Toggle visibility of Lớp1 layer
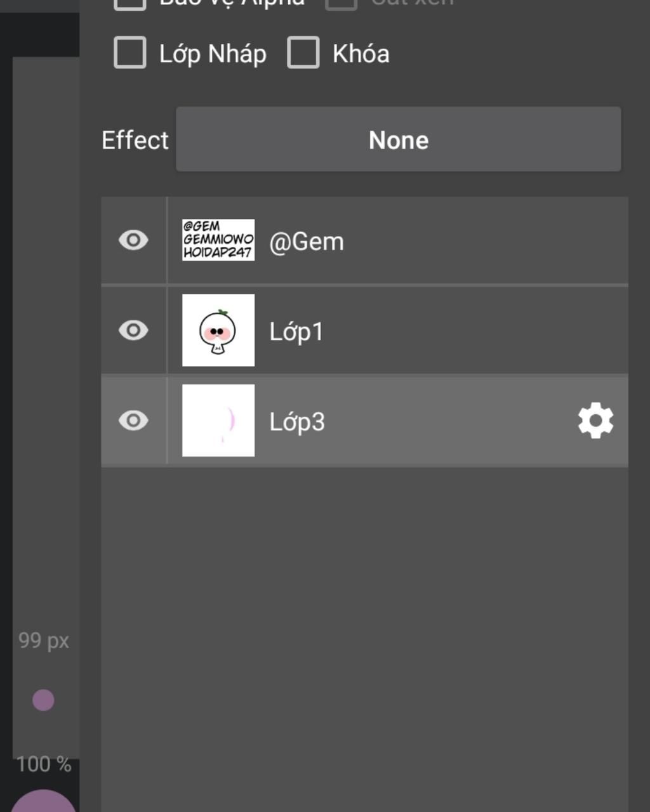The height and width of the screenshot is (812, 650). click(x=133, y=330)
